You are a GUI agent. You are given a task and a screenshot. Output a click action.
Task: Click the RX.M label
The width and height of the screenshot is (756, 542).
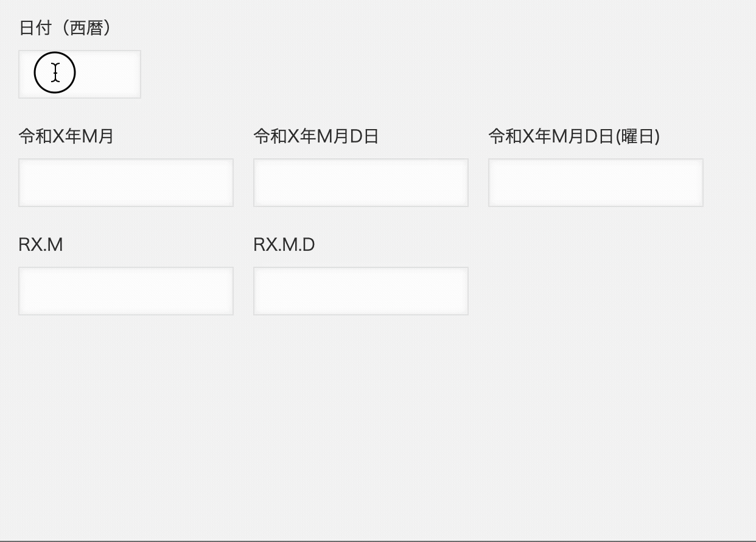pos(41,245)
